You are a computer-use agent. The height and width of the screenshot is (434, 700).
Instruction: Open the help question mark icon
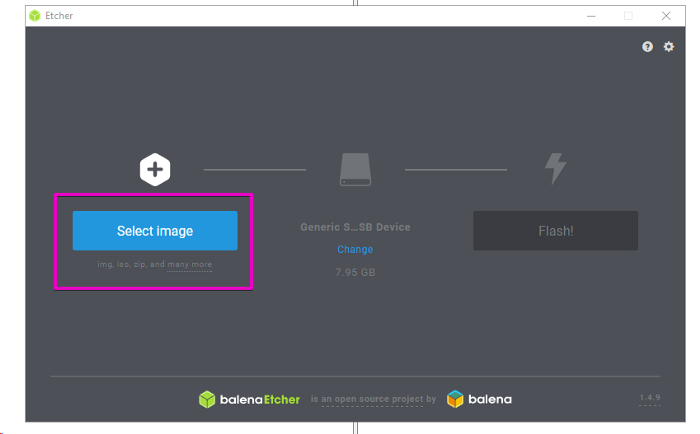647,47
